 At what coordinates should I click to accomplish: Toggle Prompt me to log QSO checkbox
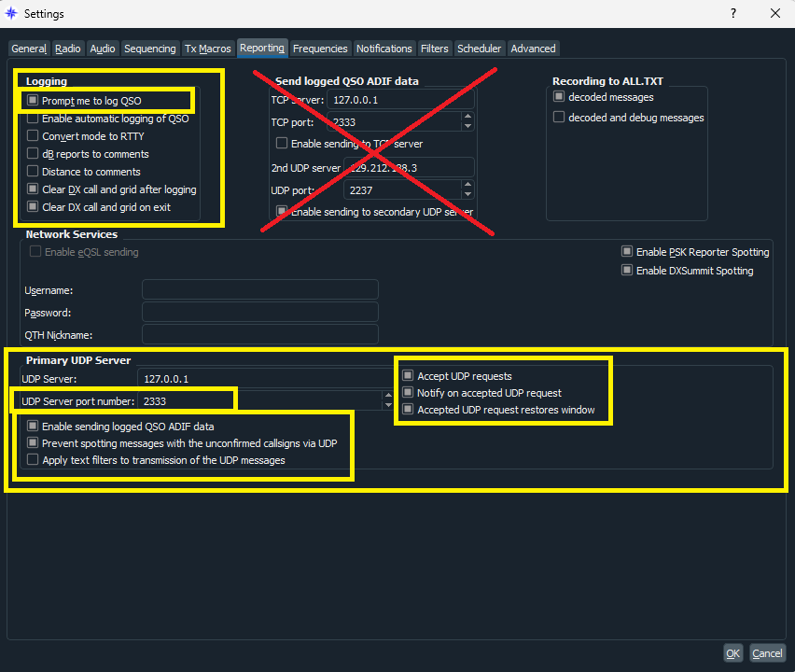coord(34,101)
